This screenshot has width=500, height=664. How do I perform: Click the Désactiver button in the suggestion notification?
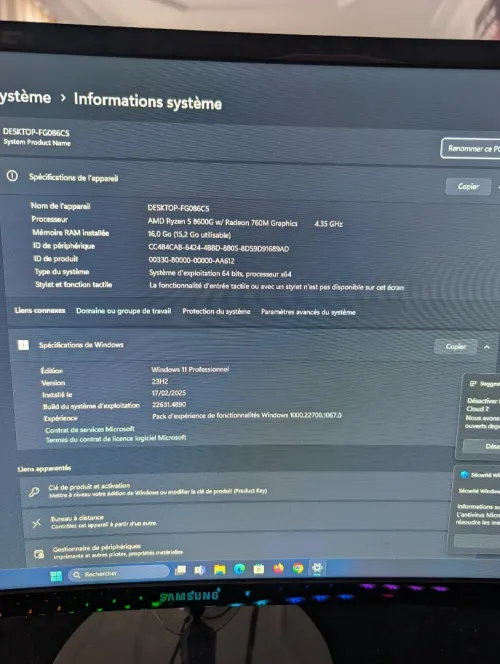click(482, 446)
